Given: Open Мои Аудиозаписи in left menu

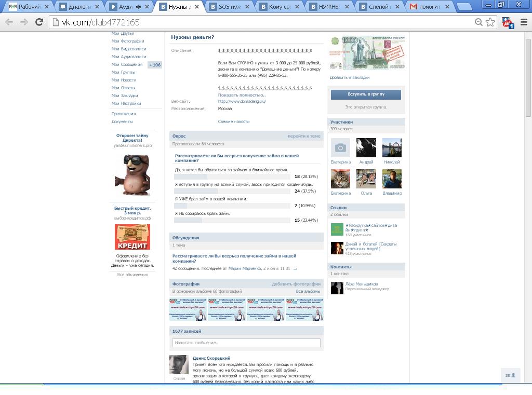Looking at the screenshot, I should [x=129, y=57].
